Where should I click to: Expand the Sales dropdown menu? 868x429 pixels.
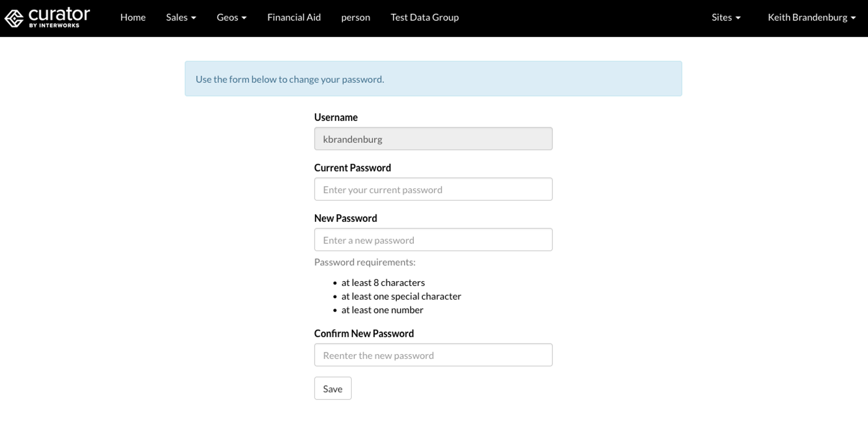[x=181, y=17]
